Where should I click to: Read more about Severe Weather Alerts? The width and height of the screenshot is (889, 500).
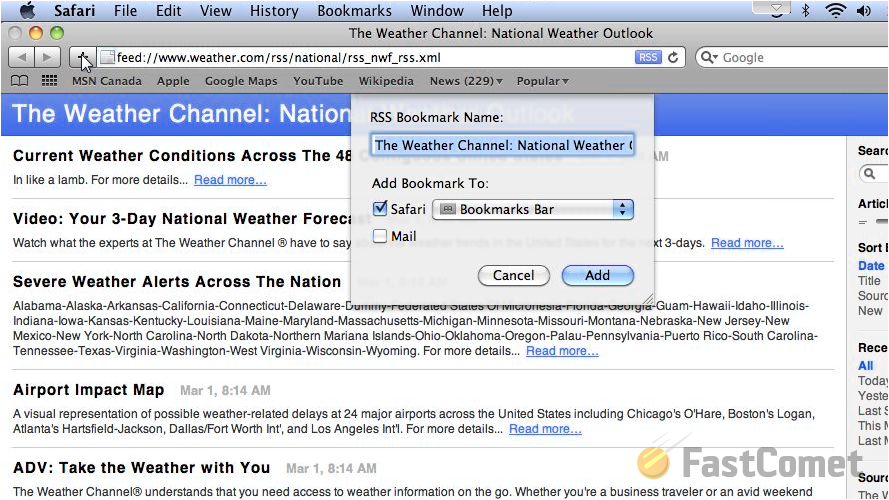coord(562,351)
